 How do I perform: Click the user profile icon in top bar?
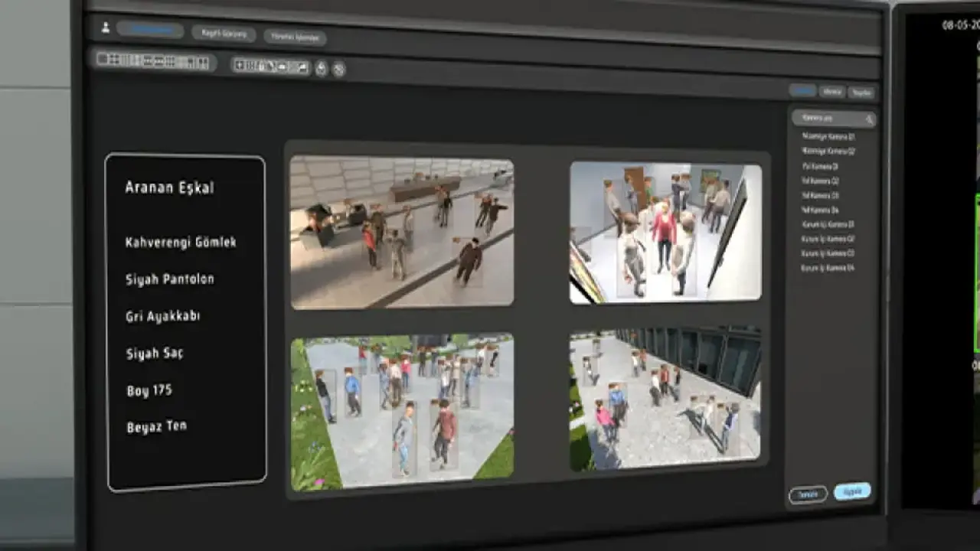pyautogui.click(x=106, y=28)
